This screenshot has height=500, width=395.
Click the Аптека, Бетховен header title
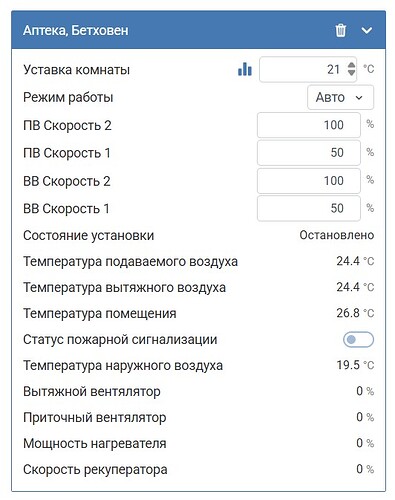click(76, 31)
